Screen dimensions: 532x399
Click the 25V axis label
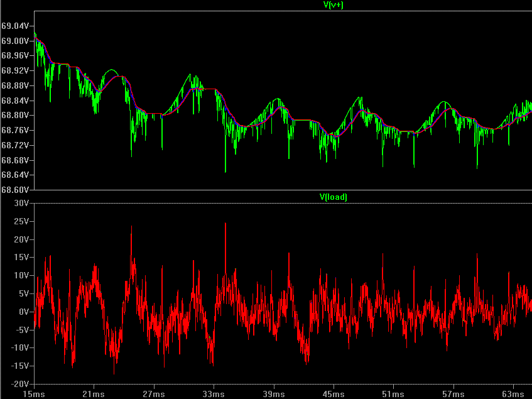[21, 221]
